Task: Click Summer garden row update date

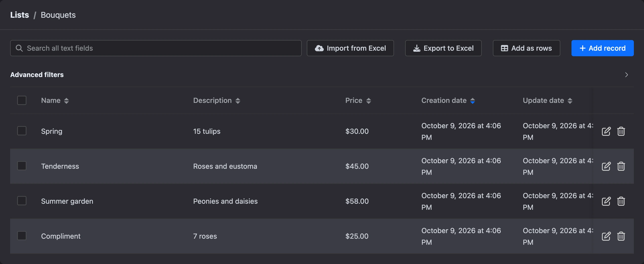Action: tap(558, 201)
